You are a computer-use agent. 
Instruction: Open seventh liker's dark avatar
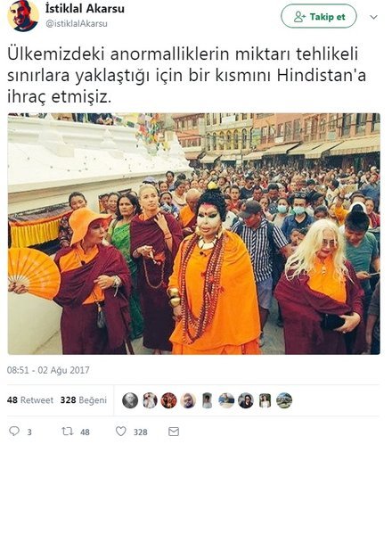246,400
